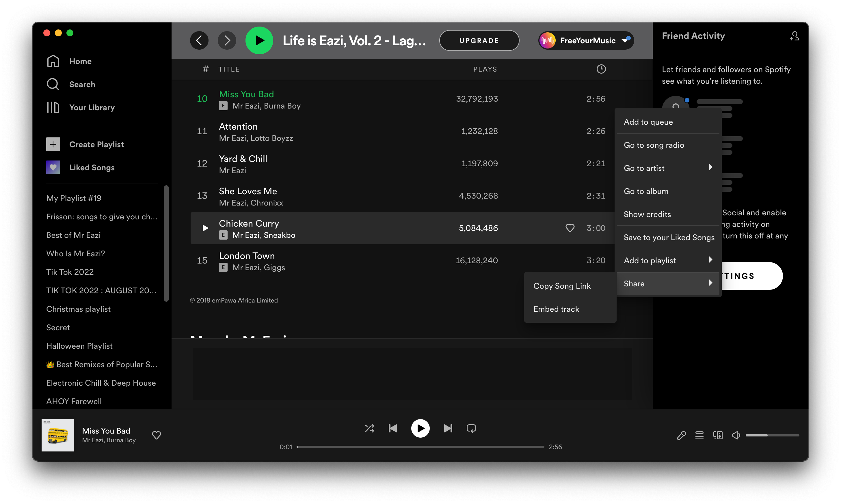Screen dimensions: 841x504
Task: Choose Save to your Liked Songs
Action: (x=668, y=237)
